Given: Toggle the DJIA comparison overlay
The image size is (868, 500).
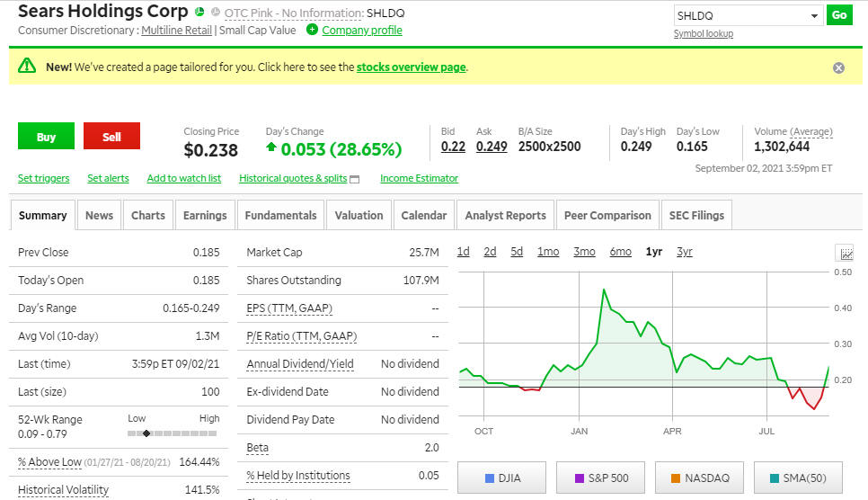Looking at the screenshot, I should point(501,478).
